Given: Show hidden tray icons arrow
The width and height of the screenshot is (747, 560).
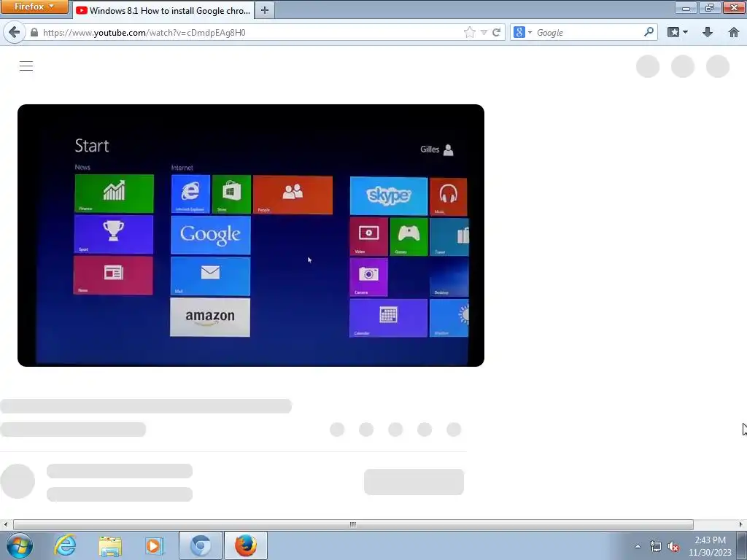Looking at the screenshot, I should (x=638, y=546).
